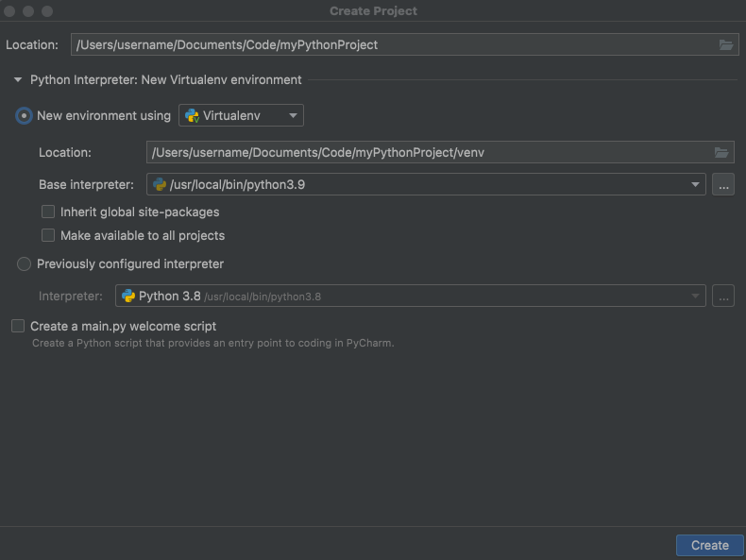Focus the project Location path field

tap(404, 44)
